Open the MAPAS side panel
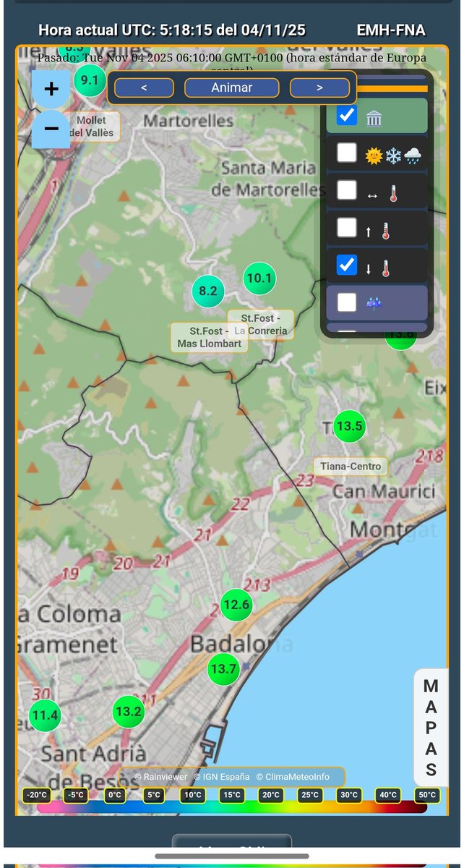 coord(431,727)
